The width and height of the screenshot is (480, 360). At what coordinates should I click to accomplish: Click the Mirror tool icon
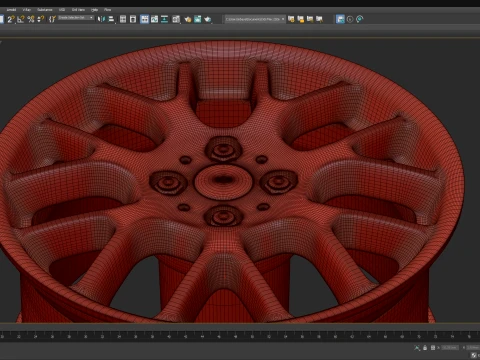101,19
